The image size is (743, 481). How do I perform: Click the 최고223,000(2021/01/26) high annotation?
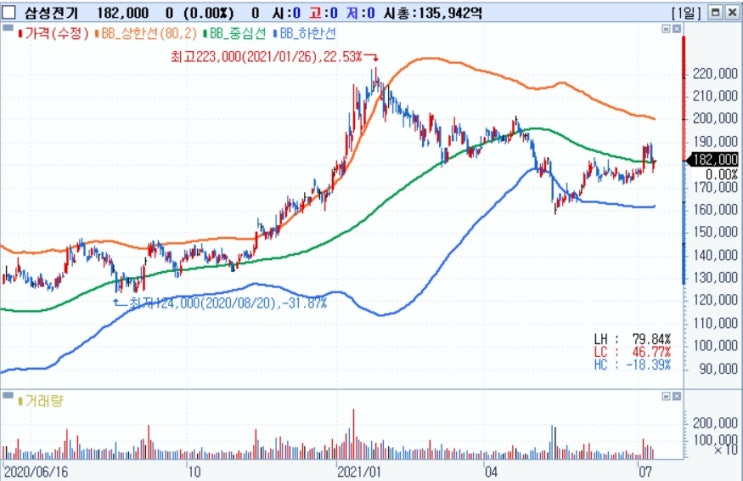click(266, 57)
